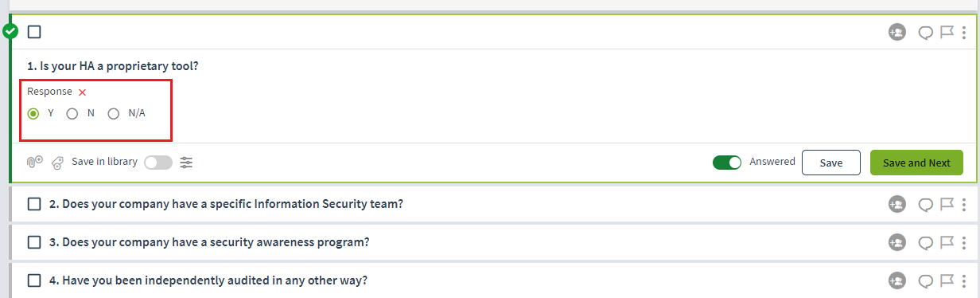
Task: Flag question 3 security awareness program
Action: (x=947, y=242)
